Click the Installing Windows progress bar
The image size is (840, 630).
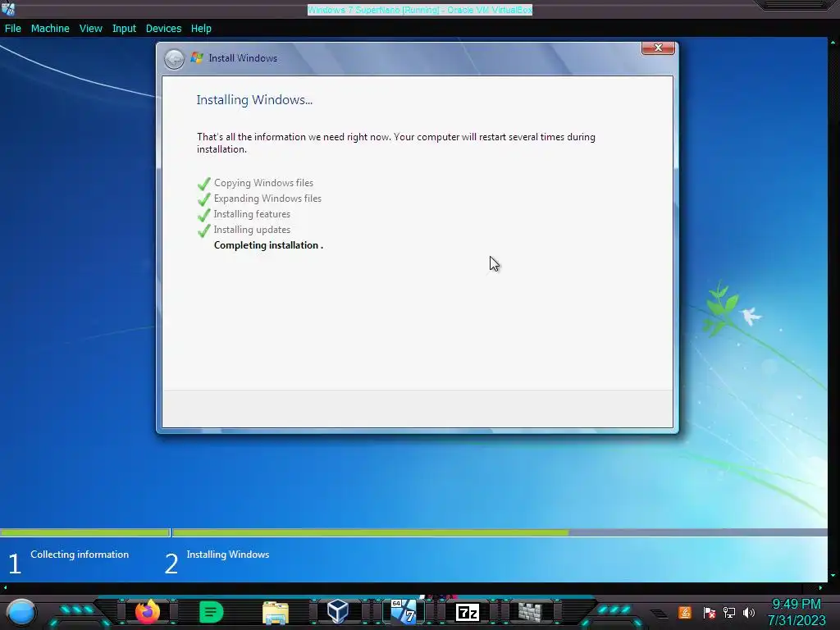(x=500, y=532)
